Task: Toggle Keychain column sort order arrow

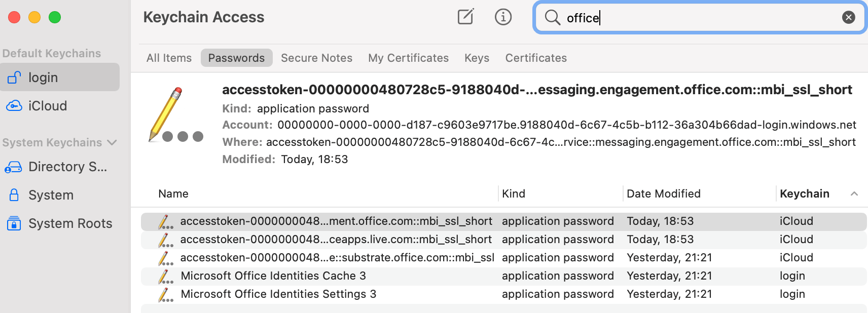Action: coord(854,194)
